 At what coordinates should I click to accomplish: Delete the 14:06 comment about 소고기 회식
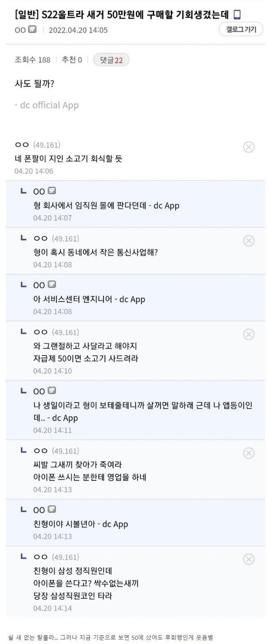248,147
